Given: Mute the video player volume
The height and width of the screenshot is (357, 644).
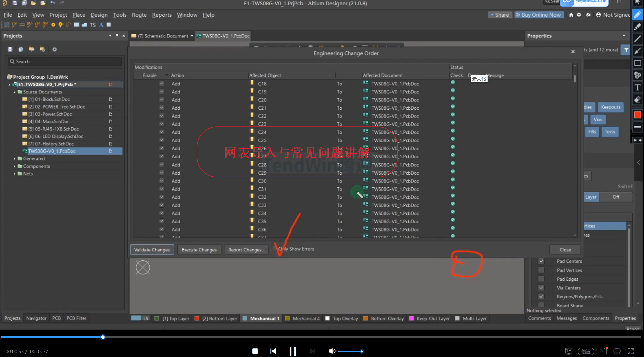Looking at the screenshot, I should tap(332, 351).
